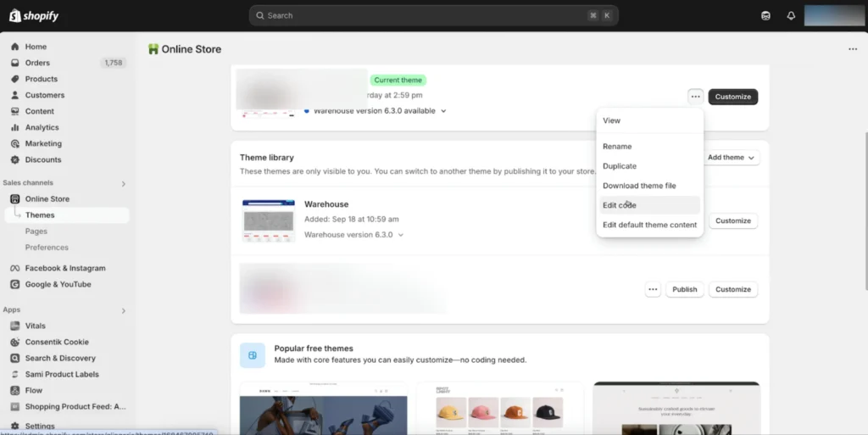Choose Edit code from the menu
Viewport: 868px width, 435px height.
[x=650, y=204]
